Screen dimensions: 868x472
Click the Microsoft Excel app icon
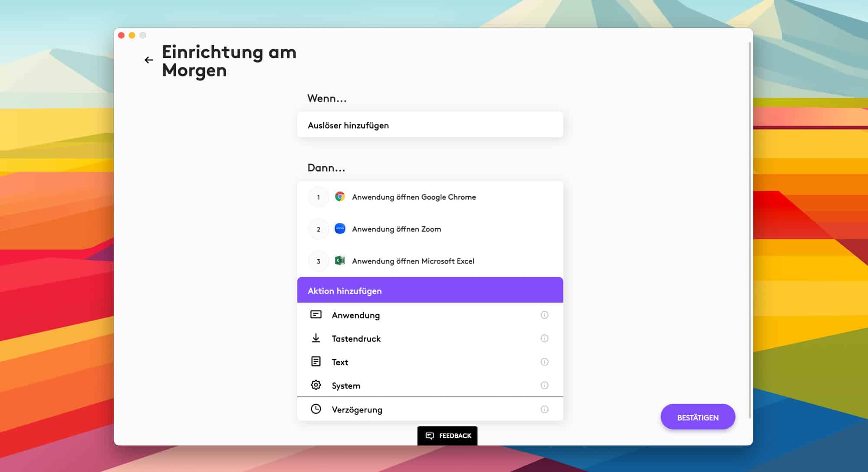tap(340, 261)
